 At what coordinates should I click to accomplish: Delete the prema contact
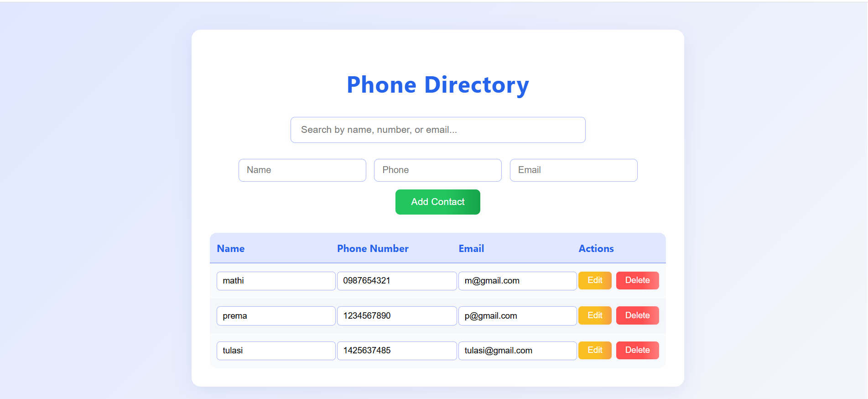click(637, 315)
